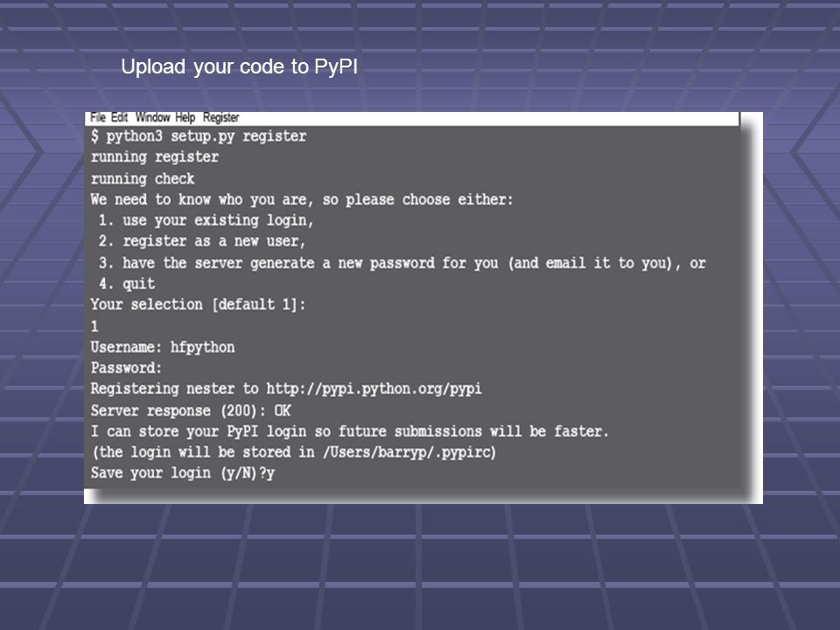Click the 'Server response (200): OK' line
The width and height of the screenshot is (840, 630).
tap(191, 411)
